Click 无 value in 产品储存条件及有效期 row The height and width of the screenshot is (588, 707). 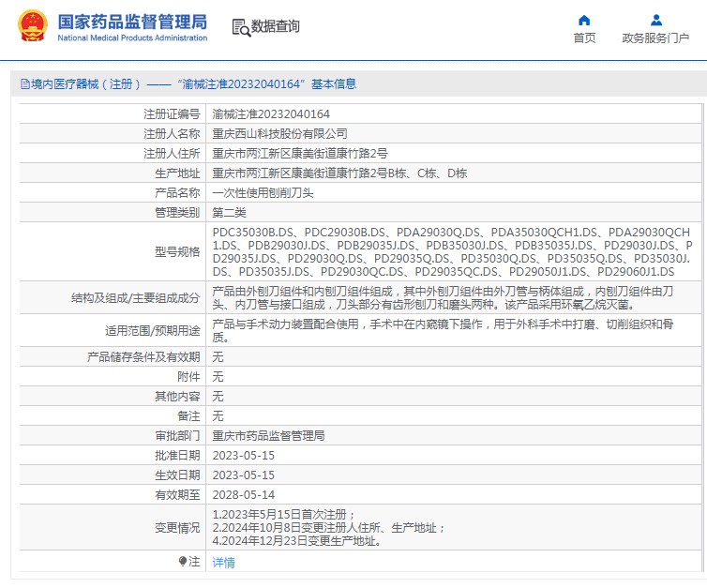pos(218,357)
